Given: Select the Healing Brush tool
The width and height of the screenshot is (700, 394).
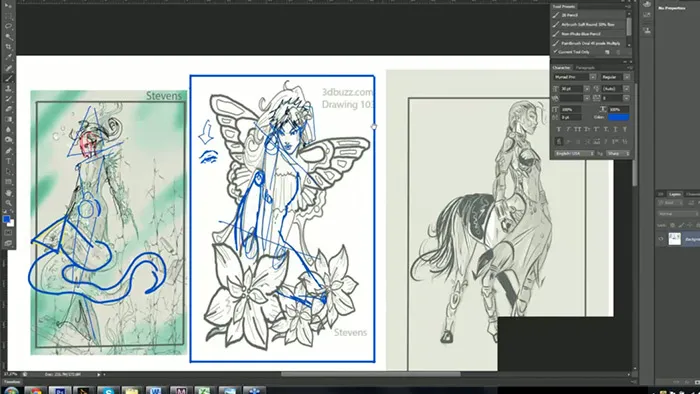Looking at the screenshot, I should pyautogui.click(x=8, y=68).
